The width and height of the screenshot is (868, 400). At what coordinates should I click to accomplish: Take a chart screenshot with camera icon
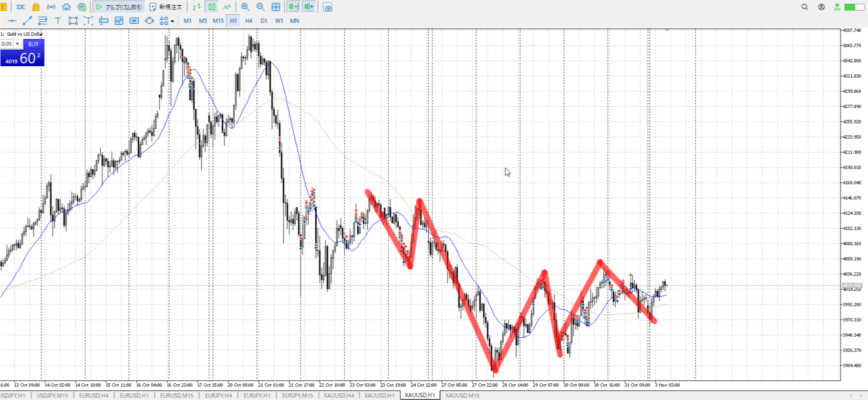click(x=328, y=7)
